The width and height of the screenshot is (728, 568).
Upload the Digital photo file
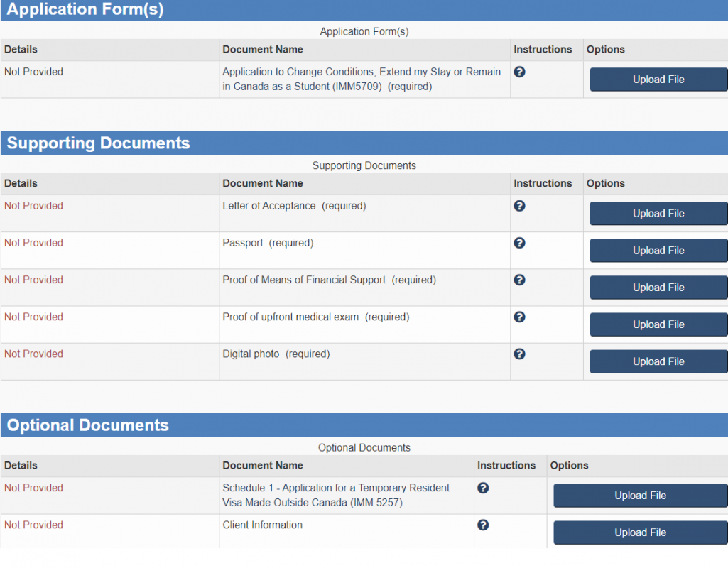click(x=658, y=361)
